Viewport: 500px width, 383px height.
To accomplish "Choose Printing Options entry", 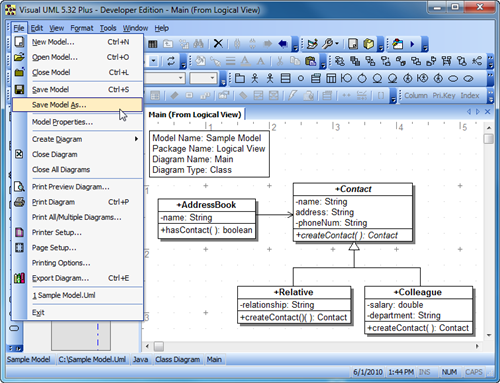I will [x=77, y=263].
